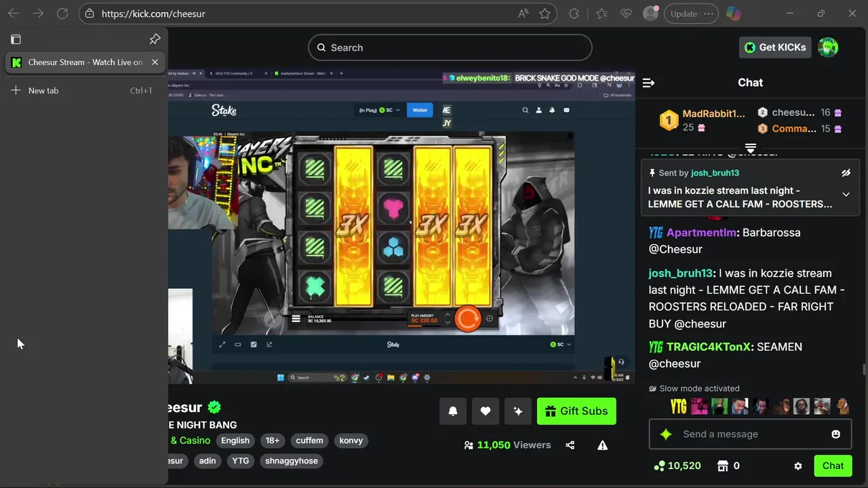Viewport: 868px width, 488px height.
Task: Collapse the vertical tabs sidebar icon
Action: click(x=16, y=39)
